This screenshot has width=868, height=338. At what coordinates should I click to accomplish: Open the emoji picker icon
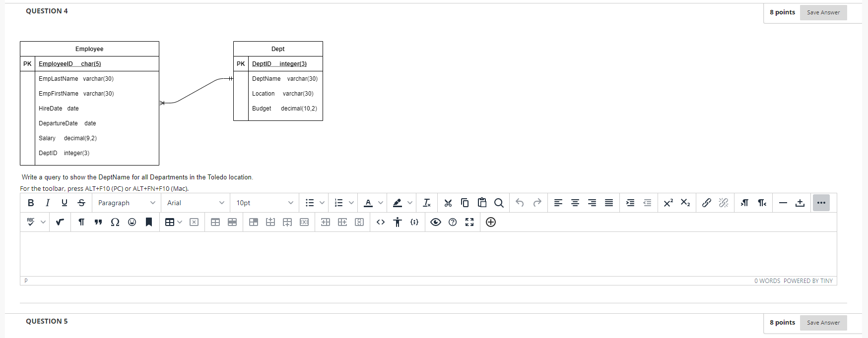pyautogui.click(x=132, y=222)
